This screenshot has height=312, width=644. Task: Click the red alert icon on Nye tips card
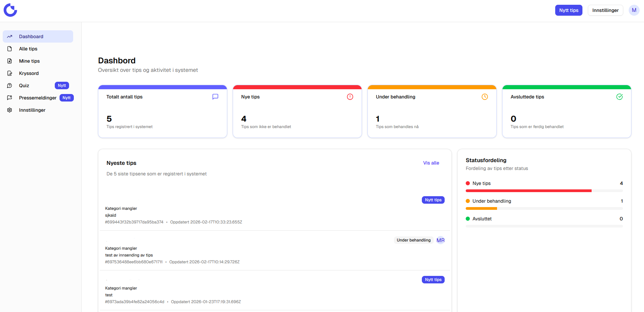point(350,97)
